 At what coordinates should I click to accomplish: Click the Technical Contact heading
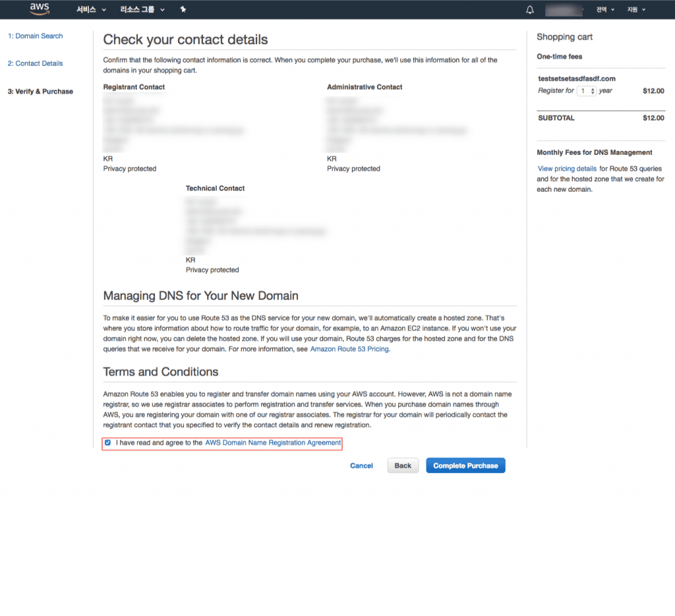pos(215,188)
